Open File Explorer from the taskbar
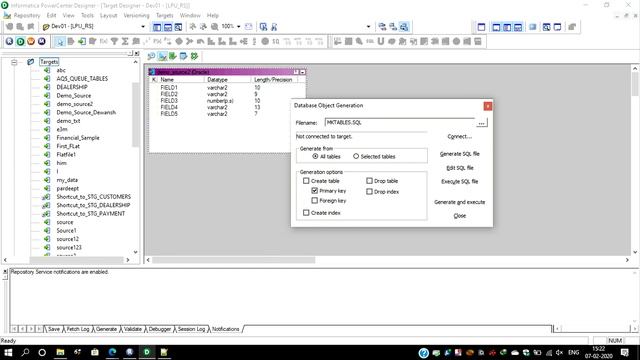Image resolution: width=640 pixels, height=360 pixels. (x=60, y=352)
